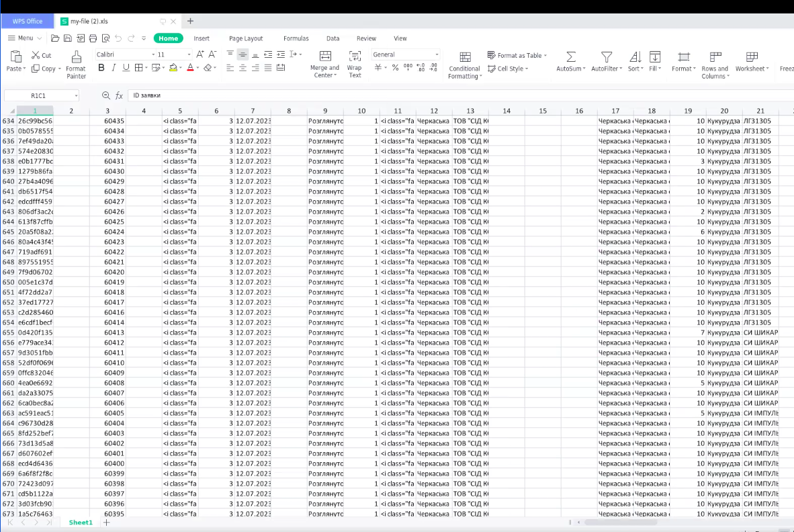Screen dimensions: 794x532
Task: Switch to the Page Layout tab
Action: click(246, 38)
